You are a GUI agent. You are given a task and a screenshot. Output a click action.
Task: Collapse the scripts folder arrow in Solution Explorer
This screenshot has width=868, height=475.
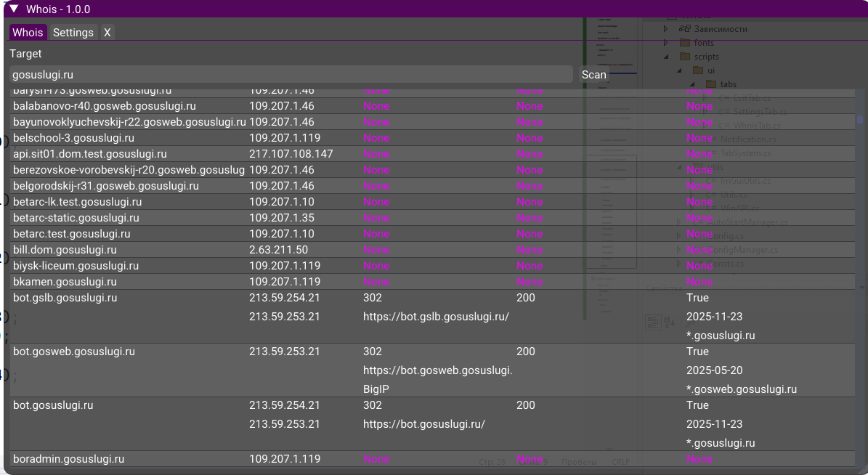667,57
